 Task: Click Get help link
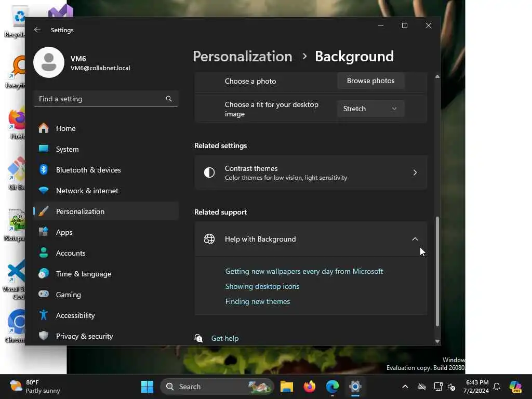point(225,338)
